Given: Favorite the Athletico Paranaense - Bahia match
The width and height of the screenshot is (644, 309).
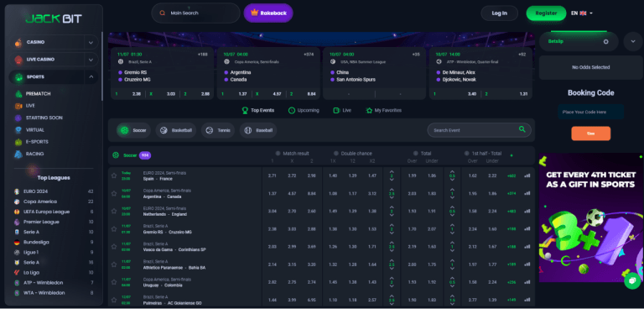Looking at the screenshot, I should pyautogui.click(x=114, y=264).
